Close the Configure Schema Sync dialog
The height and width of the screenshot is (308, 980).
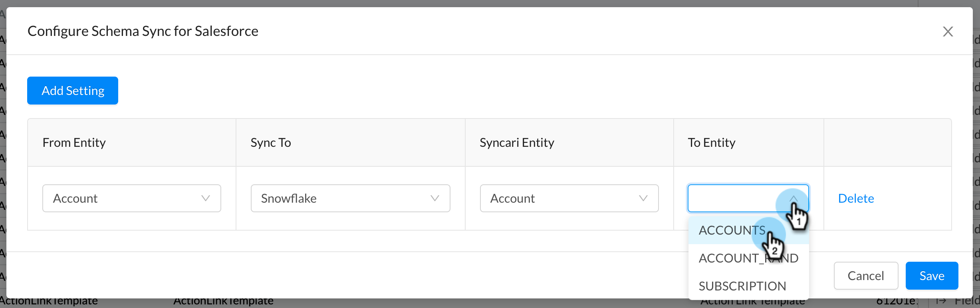948,32
